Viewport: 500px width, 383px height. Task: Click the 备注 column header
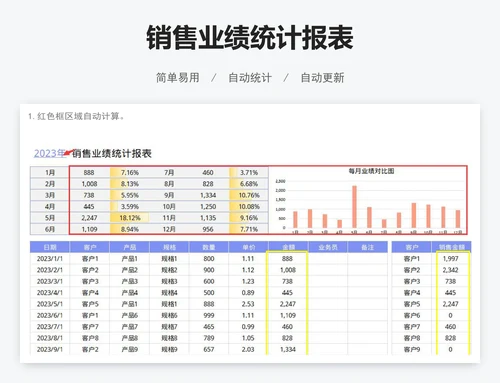coord(367,247)
